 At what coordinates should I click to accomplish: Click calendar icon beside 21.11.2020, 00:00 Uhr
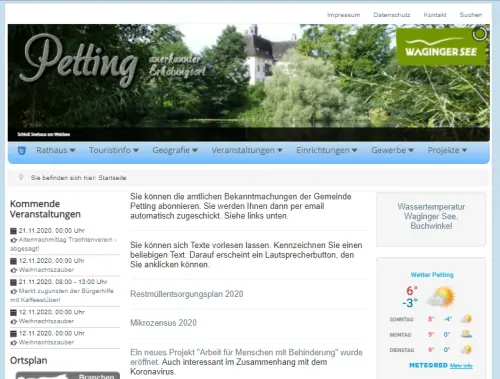click(13, 231)
